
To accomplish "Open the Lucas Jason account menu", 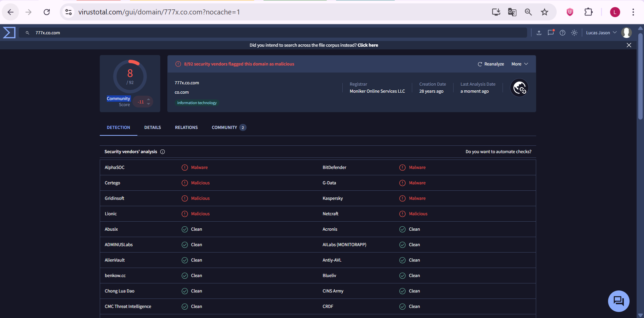I will (601, 33).
